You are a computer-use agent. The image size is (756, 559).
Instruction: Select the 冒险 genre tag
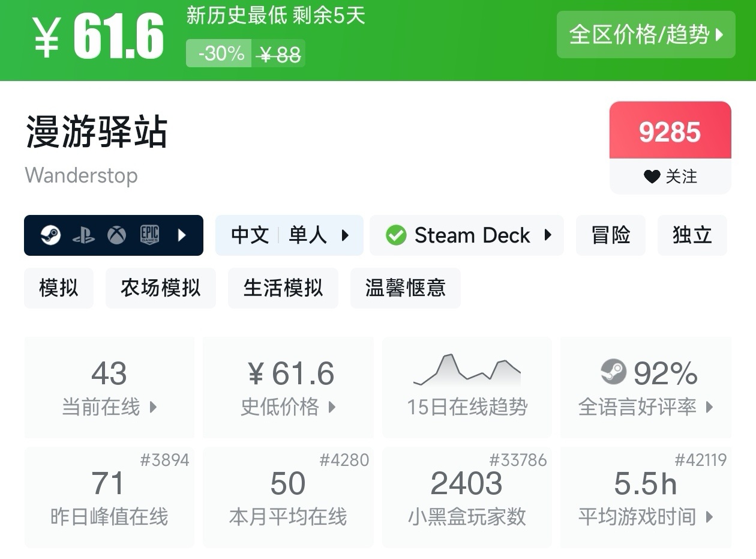[x=610, y=235]
